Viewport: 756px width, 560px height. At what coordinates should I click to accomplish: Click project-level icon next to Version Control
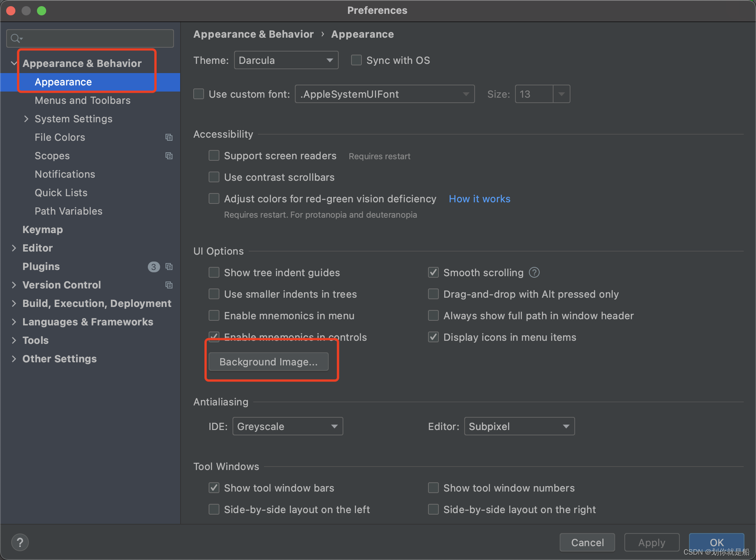click(x=169, y=285)
